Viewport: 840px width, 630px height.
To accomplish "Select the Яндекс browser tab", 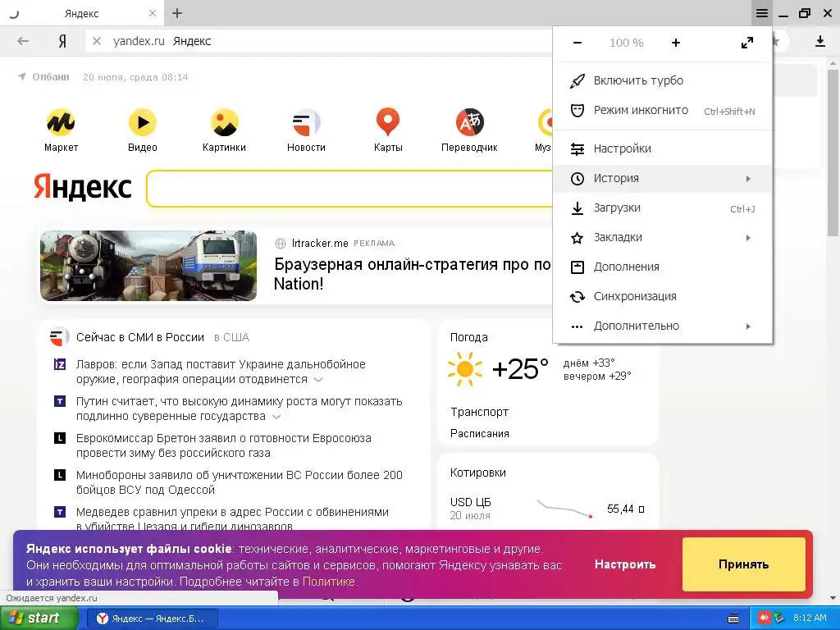I will pyautogui.click(x=81, y=13).
